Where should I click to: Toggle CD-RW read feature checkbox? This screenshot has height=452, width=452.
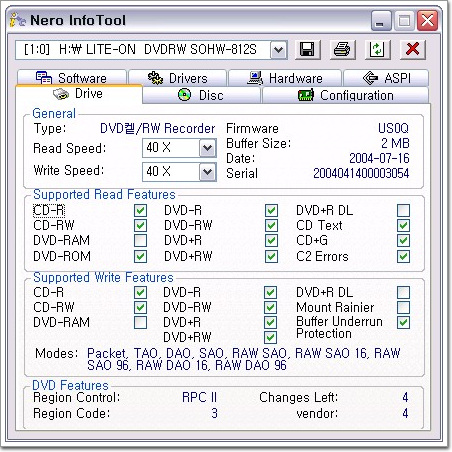pyautogui.click(x=140, y=225)
